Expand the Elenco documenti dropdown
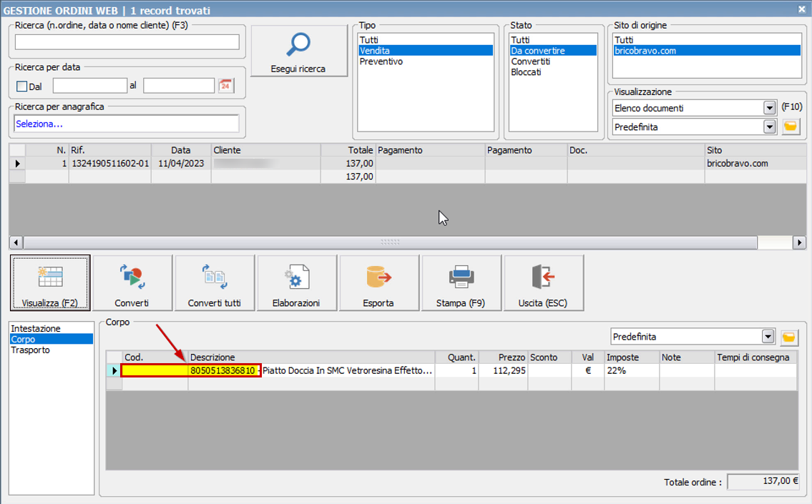812x504 pixels. (769, 108)
